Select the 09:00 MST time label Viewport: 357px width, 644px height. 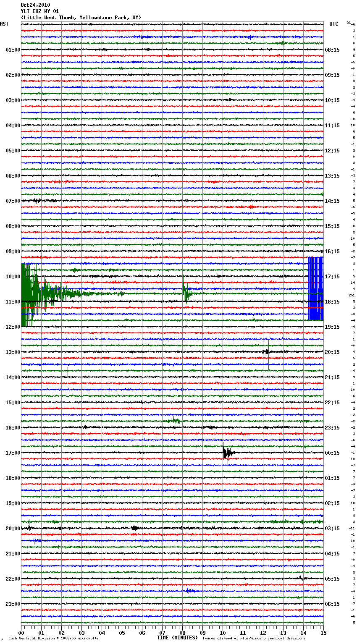tap(13, 251)
